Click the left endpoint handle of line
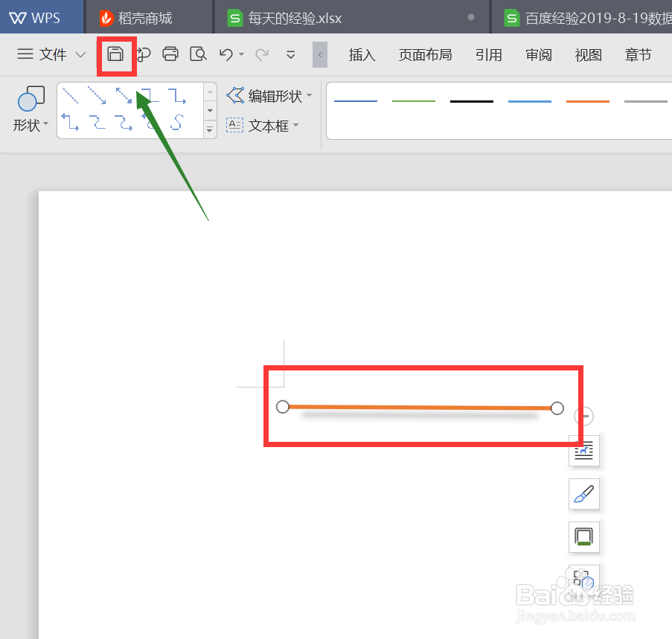Screen dimensions: 672x639 283,406
